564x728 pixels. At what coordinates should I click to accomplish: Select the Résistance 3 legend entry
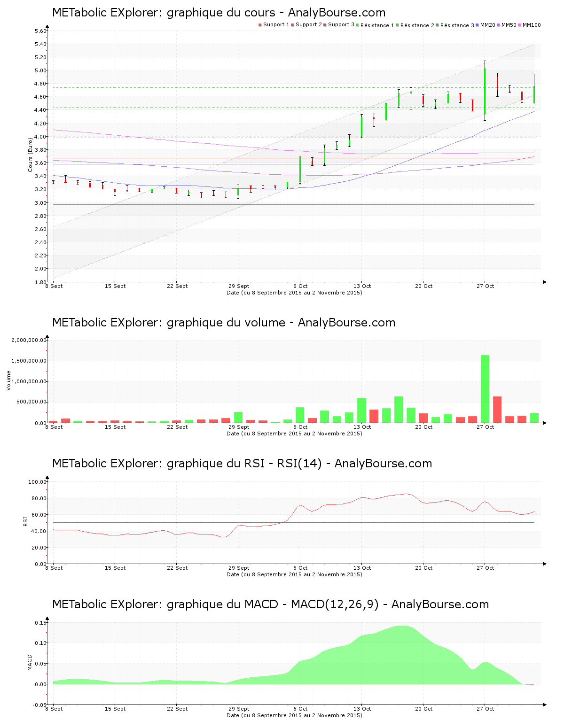tap(455, 25)
